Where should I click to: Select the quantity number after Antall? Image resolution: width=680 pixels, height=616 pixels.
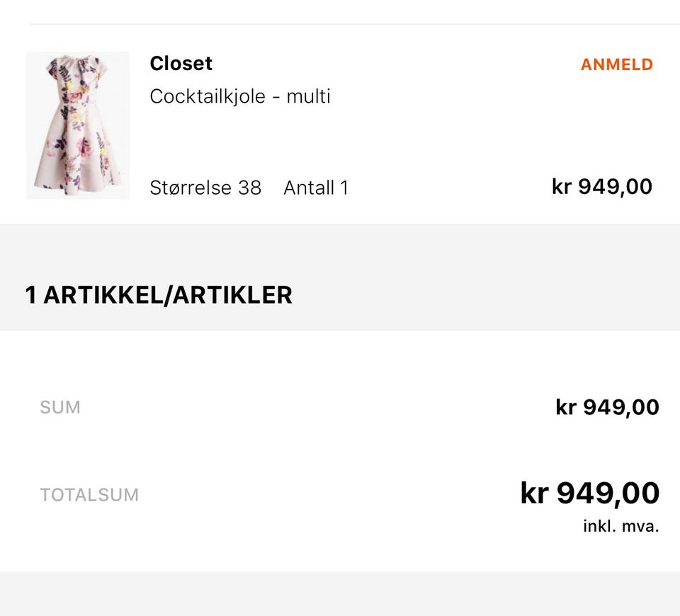(344, 188)
